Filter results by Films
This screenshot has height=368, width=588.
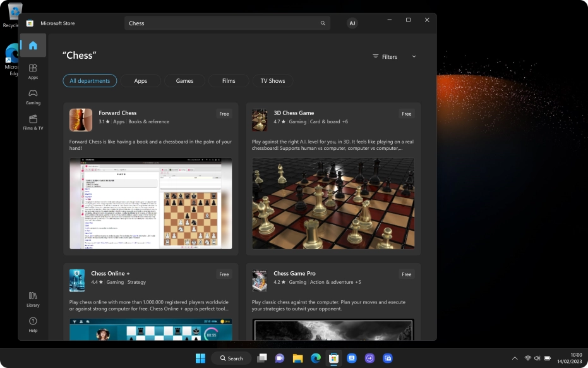(x=229, y=81)
